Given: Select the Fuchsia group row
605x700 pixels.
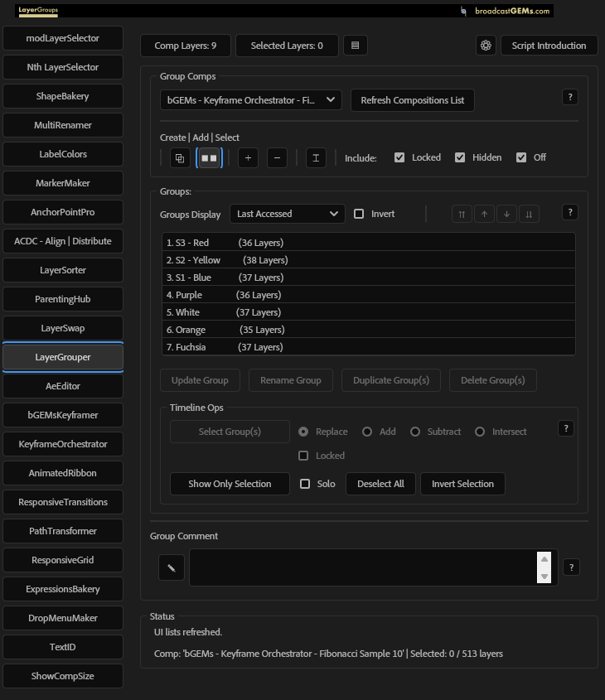Looking at the screenshot, I should click(369, 347).
